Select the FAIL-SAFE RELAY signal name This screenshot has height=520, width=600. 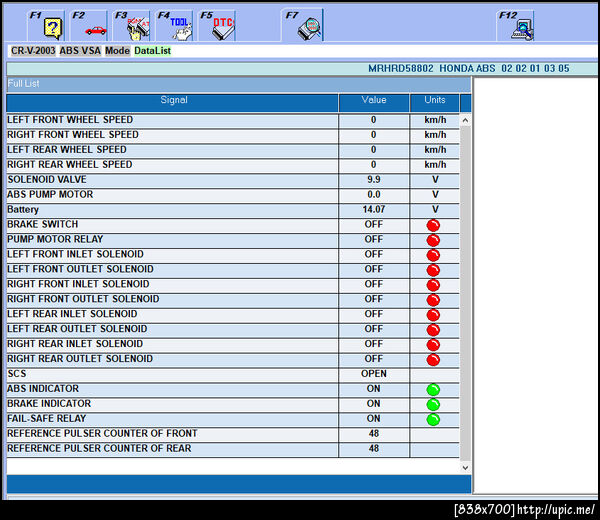tap(47, 419)
